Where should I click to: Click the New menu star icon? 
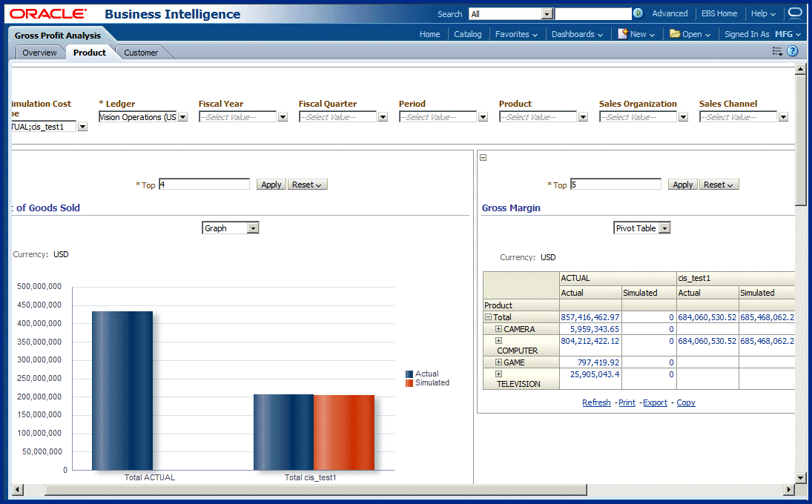(x=623, y=33)
